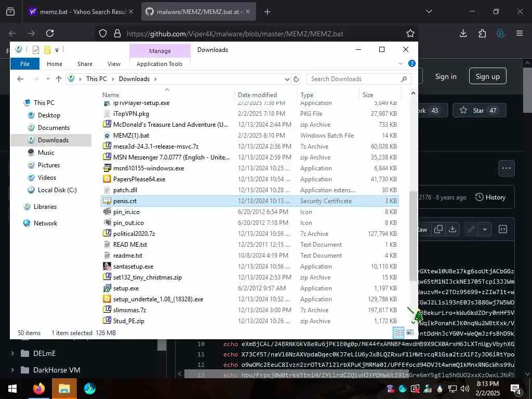This screenshot has width=532, height=399.
Task: Open the symbols panel icon on GitHub
Action: [503, 229]
